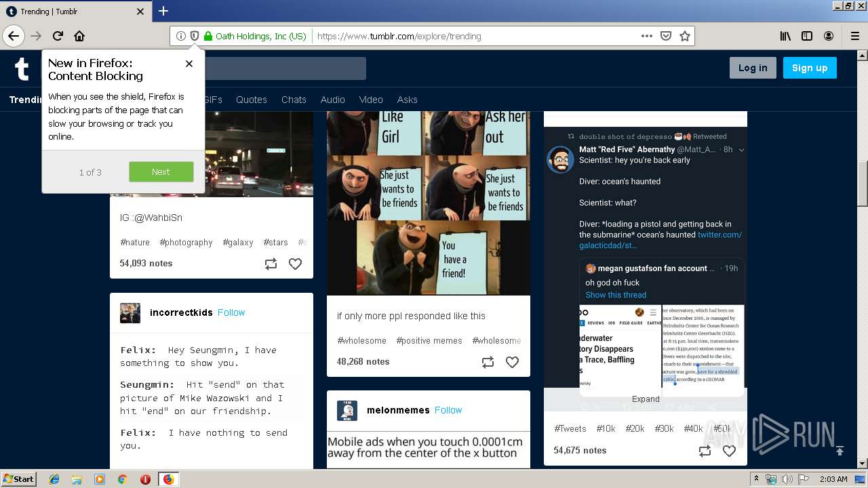Open the Library icon in toolbar
Image resolution: width=868 pixels, height=488 pixels.
point(785,36)
